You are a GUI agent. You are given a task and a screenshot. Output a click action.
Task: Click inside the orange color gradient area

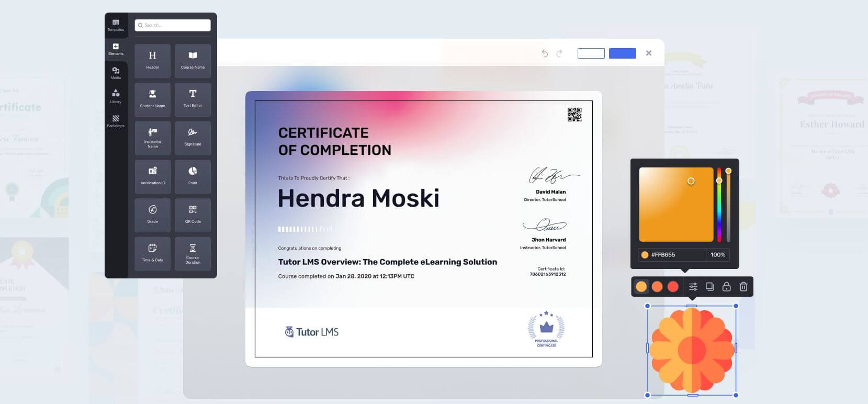(x=676, y=205)
